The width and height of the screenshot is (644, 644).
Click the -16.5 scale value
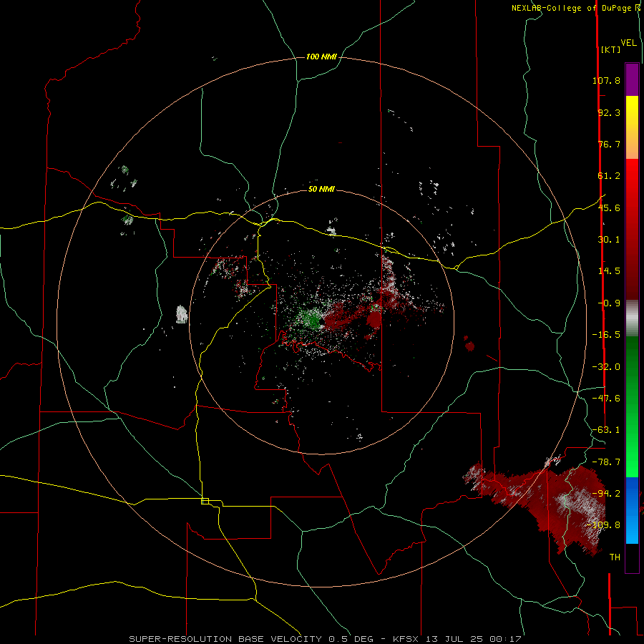point(606,335)
